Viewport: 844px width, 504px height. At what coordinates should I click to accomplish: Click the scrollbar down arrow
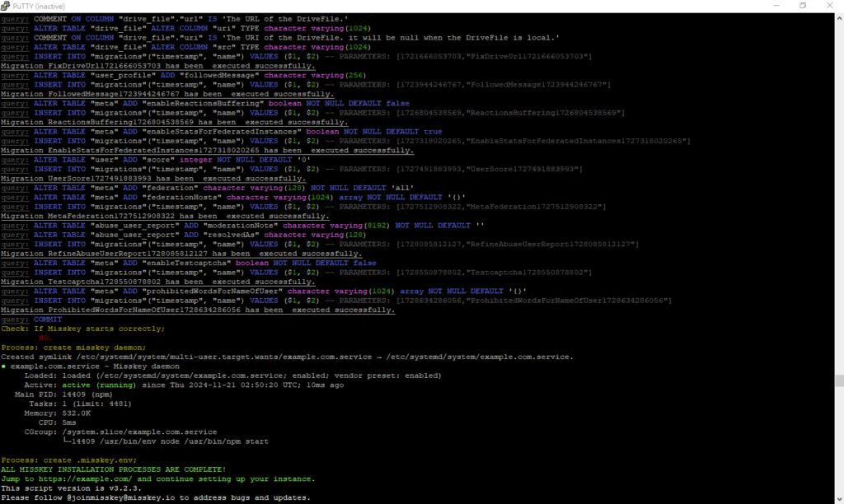(839, 499)
